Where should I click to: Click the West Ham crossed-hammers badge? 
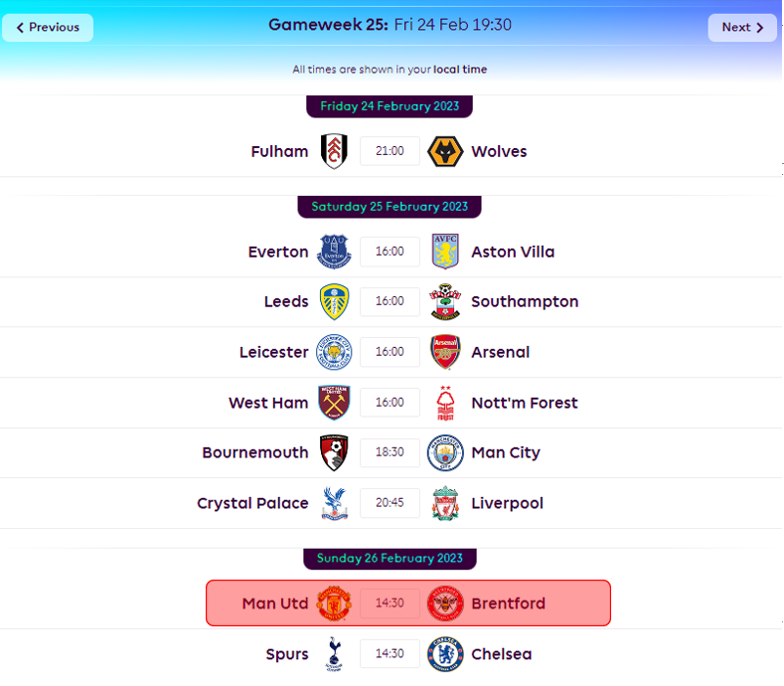point(334,403)
